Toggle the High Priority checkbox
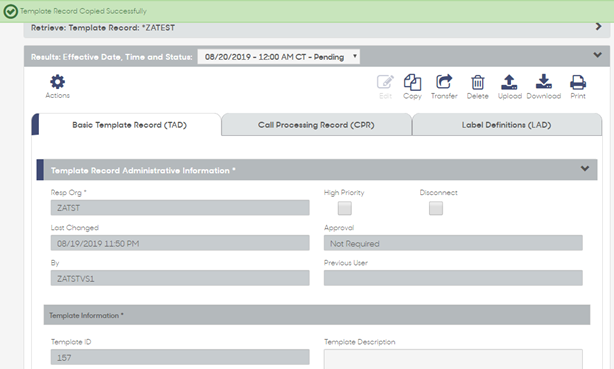The image size is (614, 369). click(x=345, y=208)
